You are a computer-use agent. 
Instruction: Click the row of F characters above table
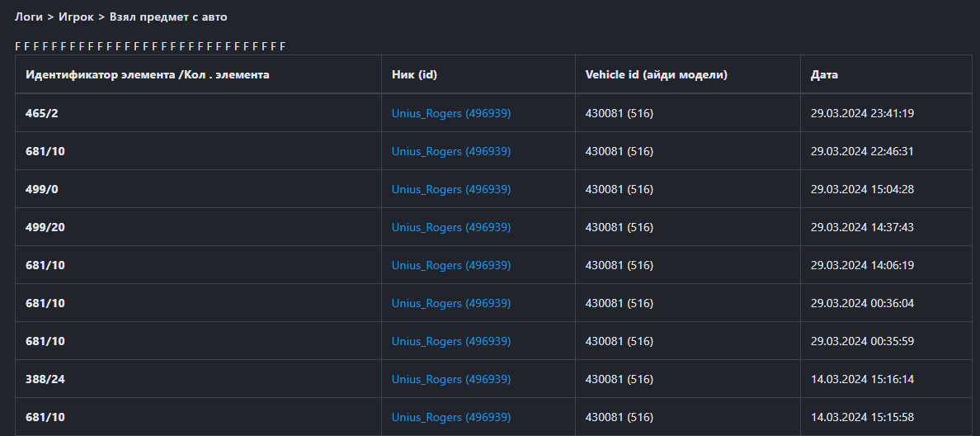click(x=150, y=45)
